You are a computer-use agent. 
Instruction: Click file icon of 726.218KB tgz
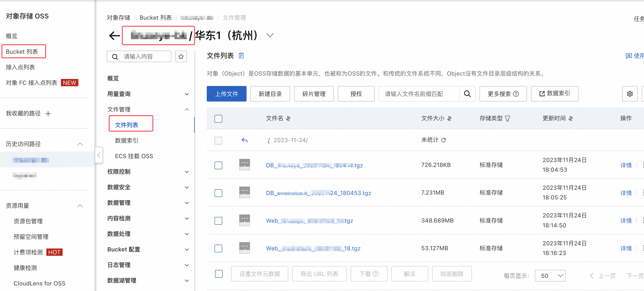[x=245, y=165]
